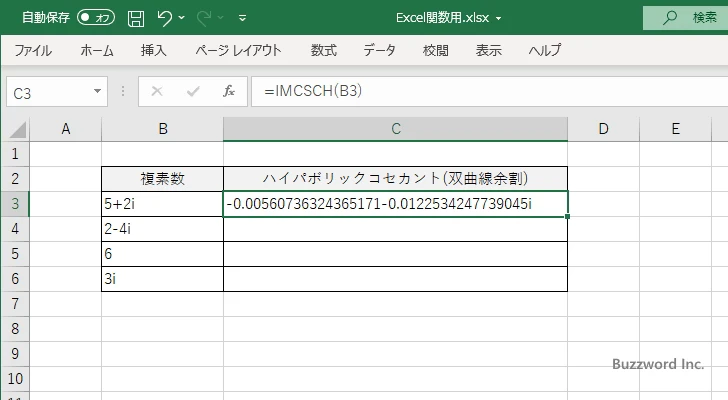
Task: Open Customize Quick Access Toolbar dropdown
Action: pyautogui.click(x=242, y=18)
